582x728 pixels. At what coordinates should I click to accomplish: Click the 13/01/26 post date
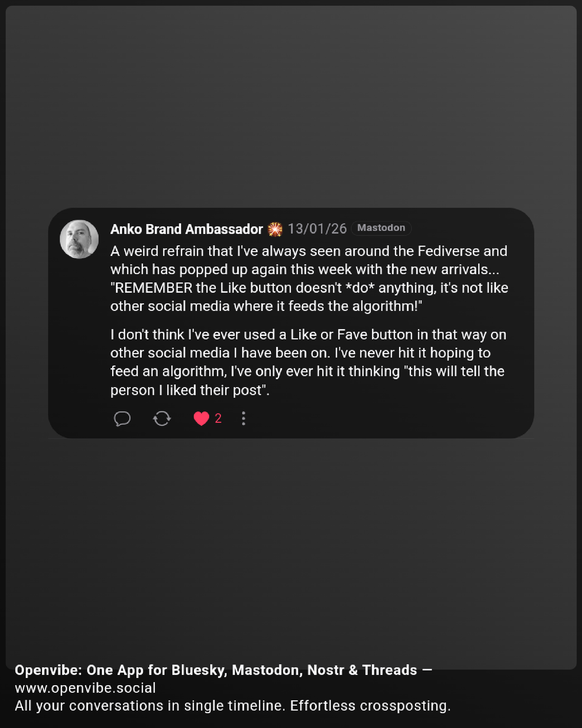[317, 229]
